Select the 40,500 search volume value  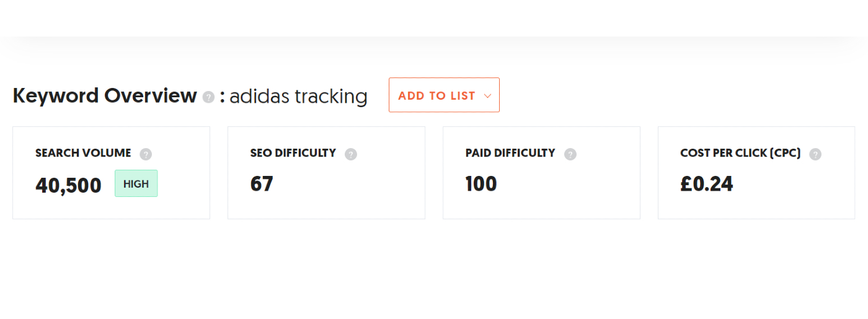click(68, 185)
